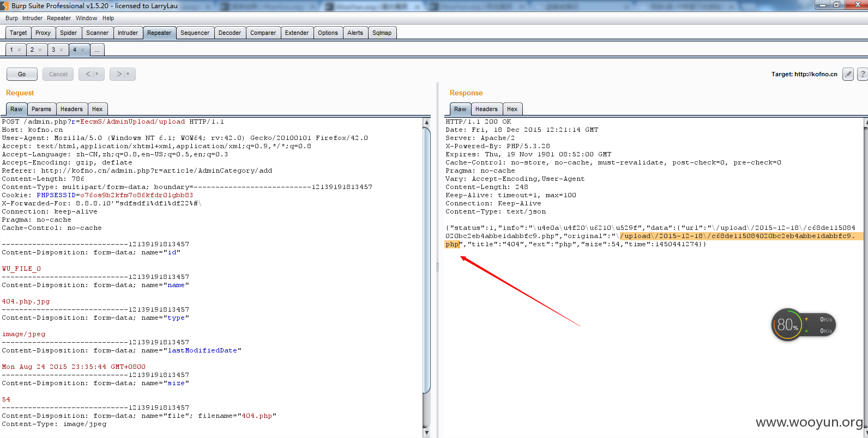This screenshot has width=868, height=438.
Task: Click the Referer header line
Action: tap(137, 171)
